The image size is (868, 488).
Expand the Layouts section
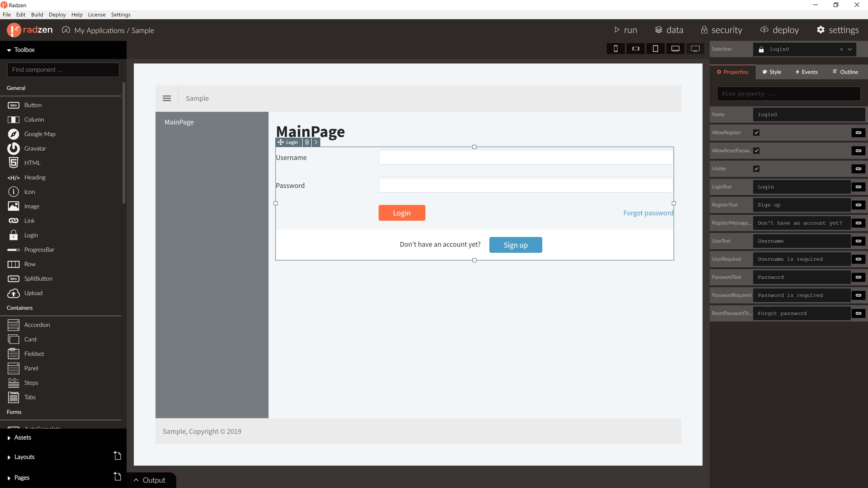[9, 457]
